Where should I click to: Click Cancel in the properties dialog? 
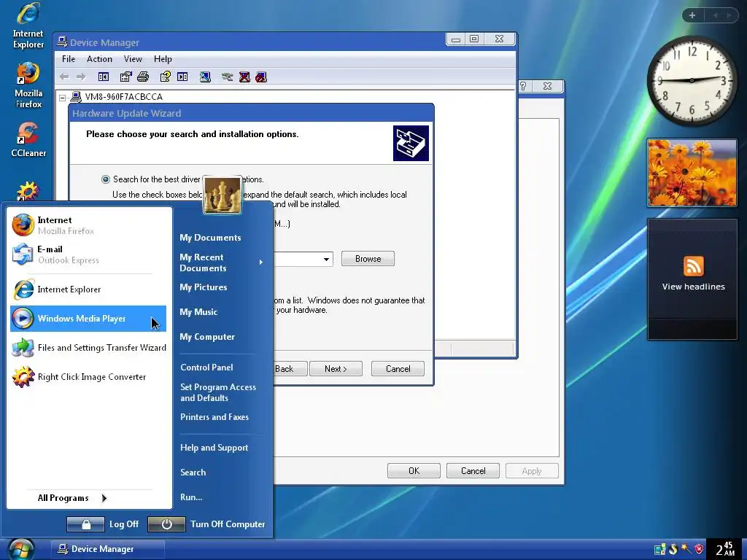pyautogui.click(x=473, y=471)
